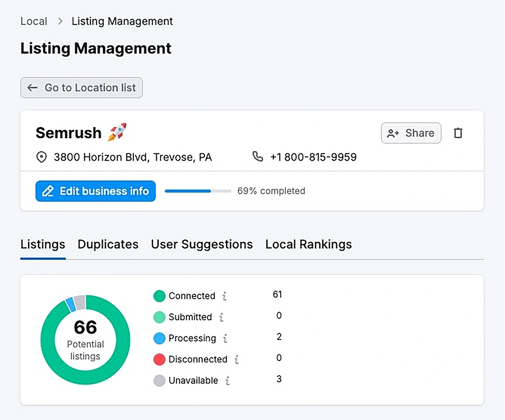Click the Disconnected red legend dot
The width and height of the screenshot is (505, 420).
159,359
